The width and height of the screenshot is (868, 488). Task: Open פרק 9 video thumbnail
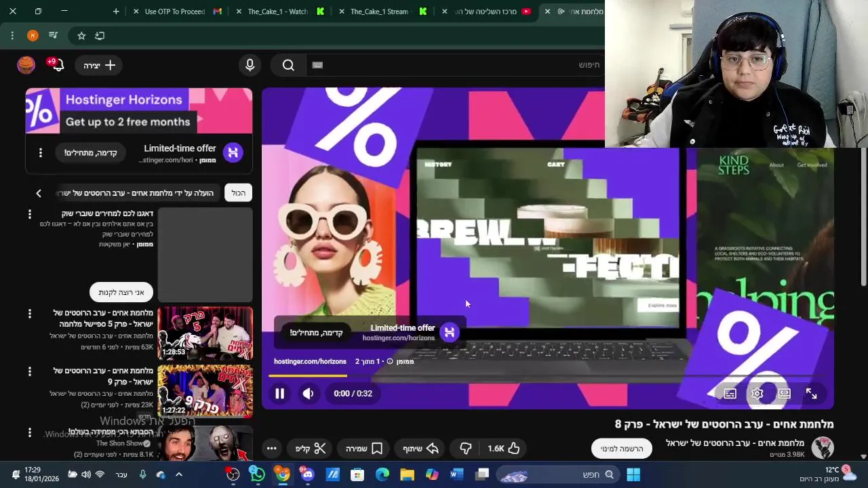click(205, 391)
